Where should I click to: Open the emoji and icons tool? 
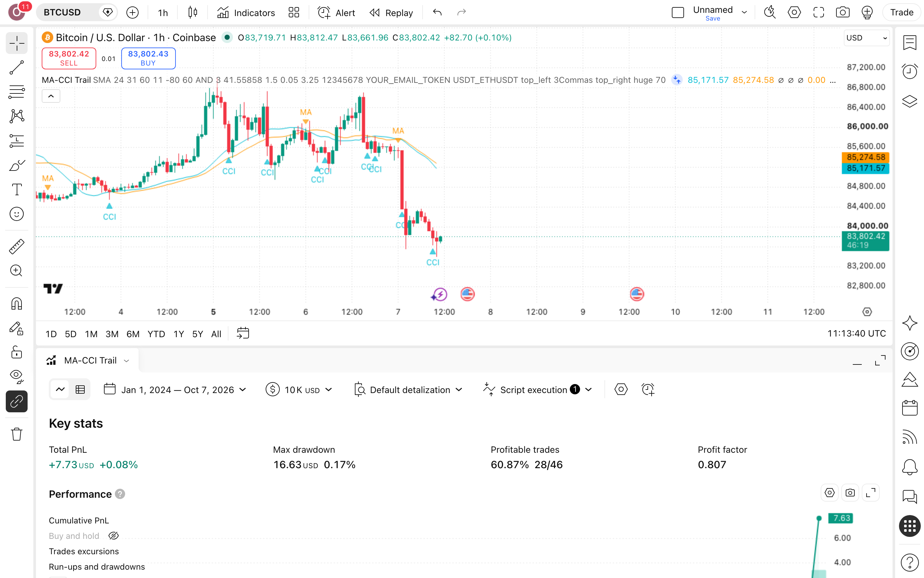pos(16,214)
